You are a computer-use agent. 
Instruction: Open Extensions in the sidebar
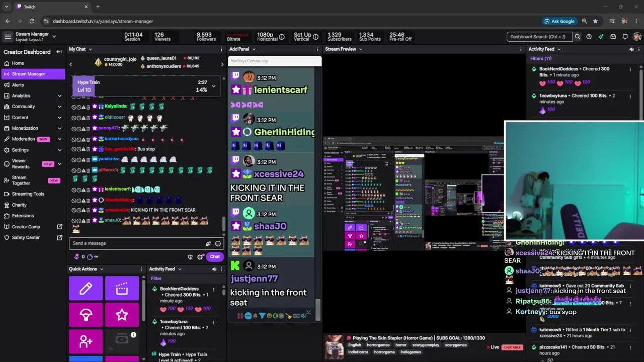tap(33, 216)
